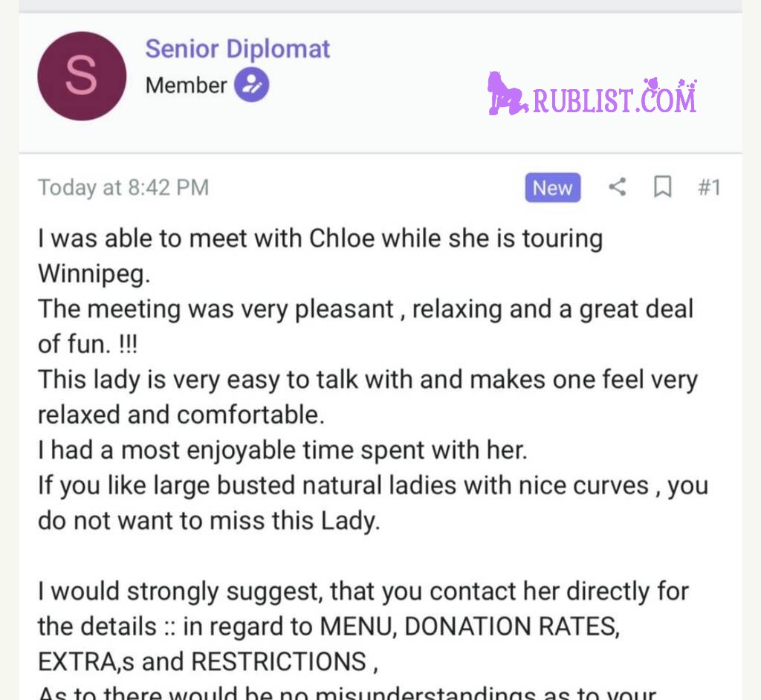Click the "DONATION RATES" text

(511, 626)
